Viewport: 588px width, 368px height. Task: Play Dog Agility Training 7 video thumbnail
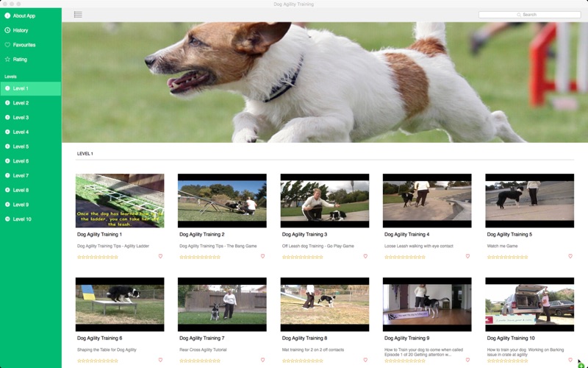[x=223, y=305]
